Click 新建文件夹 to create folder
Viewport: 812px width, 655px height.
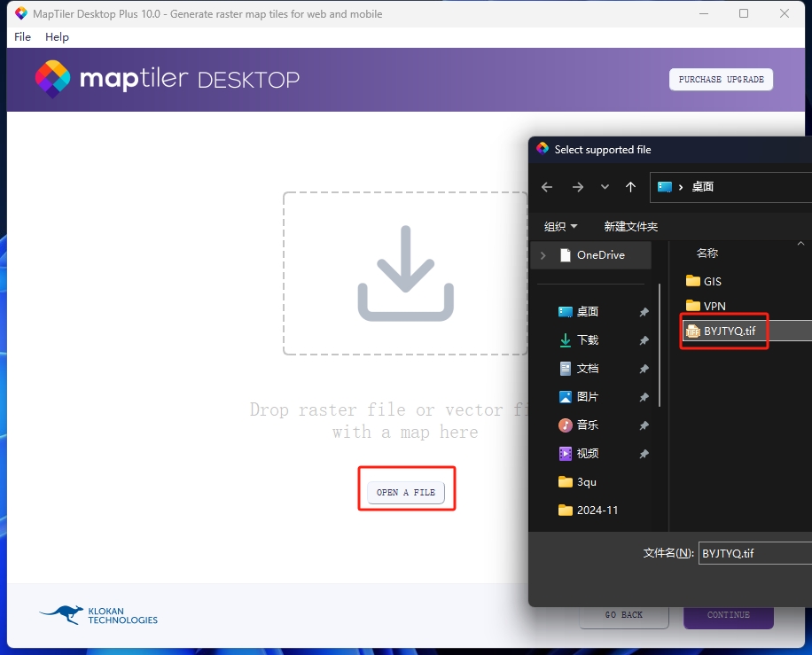631,226
